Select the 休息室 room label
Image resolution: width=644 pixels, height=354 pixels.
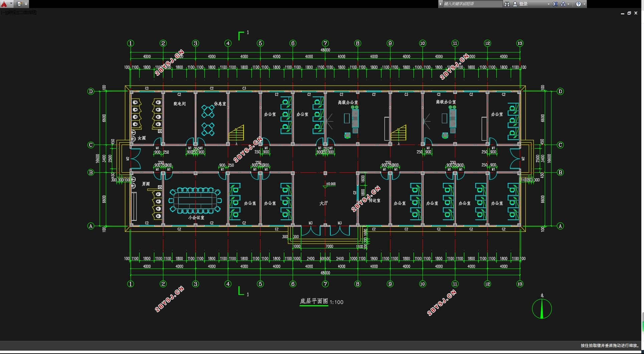tap(220, 104)
